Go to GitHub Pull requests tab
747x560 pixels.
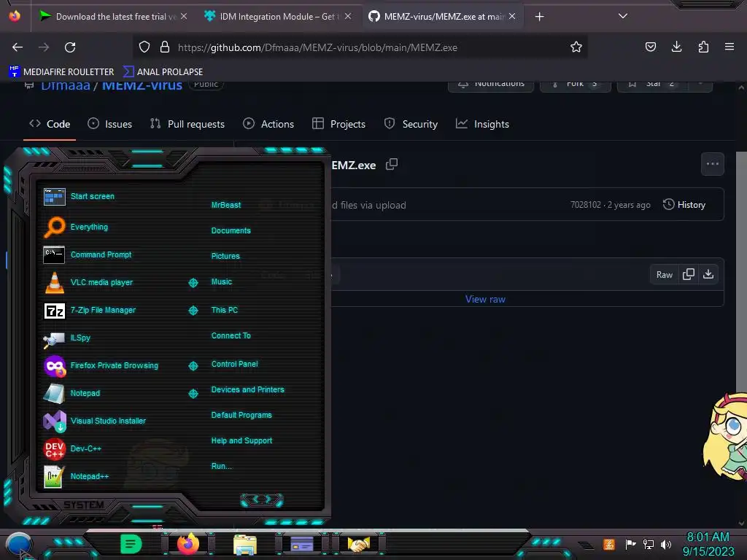point(187,124)
